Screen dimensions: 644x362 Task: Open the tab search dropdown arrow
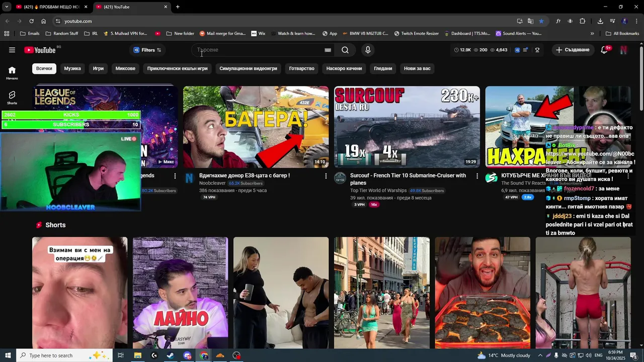coord(7,7)
